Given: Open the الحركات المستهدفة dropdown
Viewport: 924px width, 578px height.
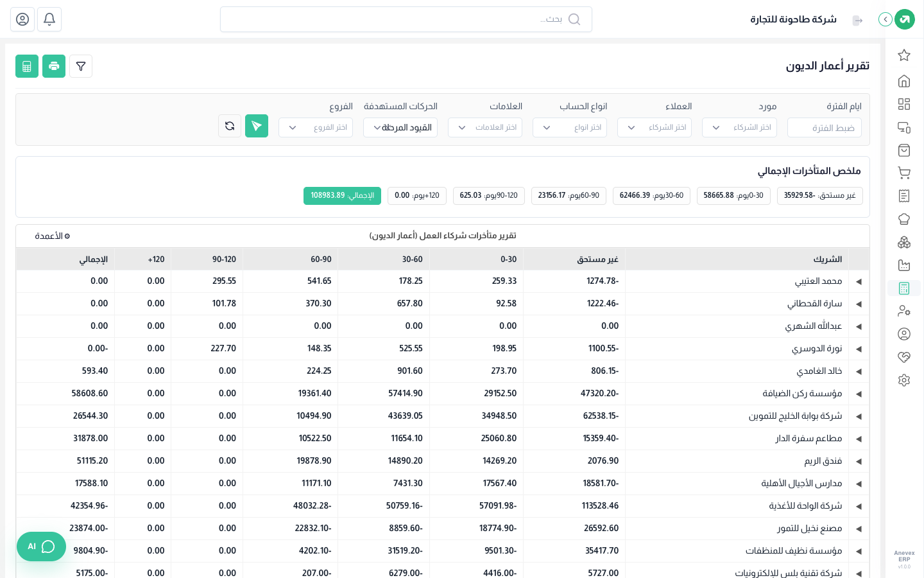Looking at the screenshot, I should pyautogui.click(x=400, y=127).
